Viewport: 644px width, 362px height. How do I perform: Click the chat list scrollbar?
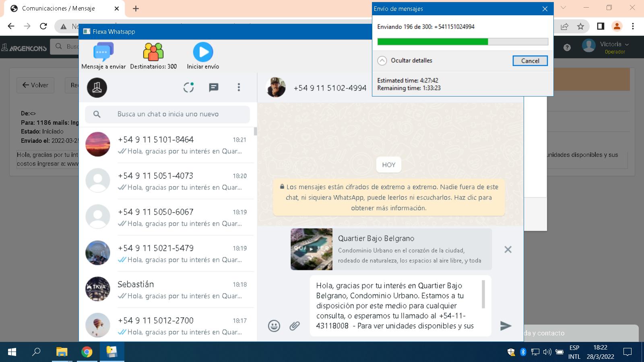[255, 131]
